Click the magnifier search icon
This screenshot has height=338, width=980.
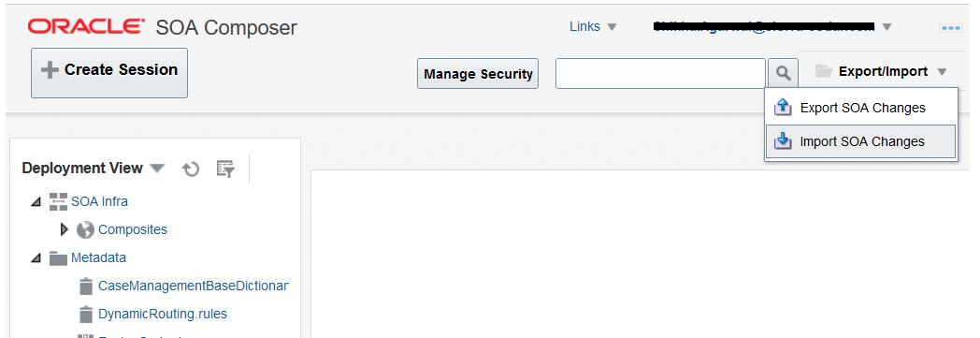(x=783, y=73)
